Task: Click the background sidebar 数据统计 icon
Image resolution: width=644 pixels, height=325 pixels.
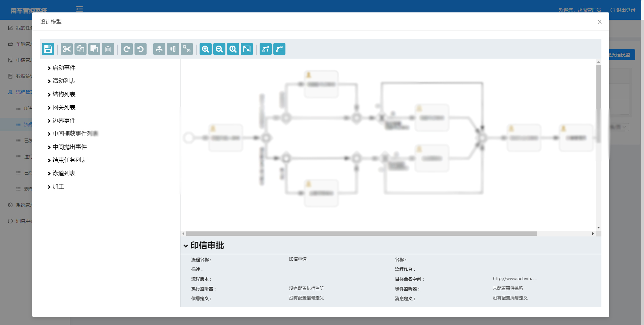Action: point(10,76)
